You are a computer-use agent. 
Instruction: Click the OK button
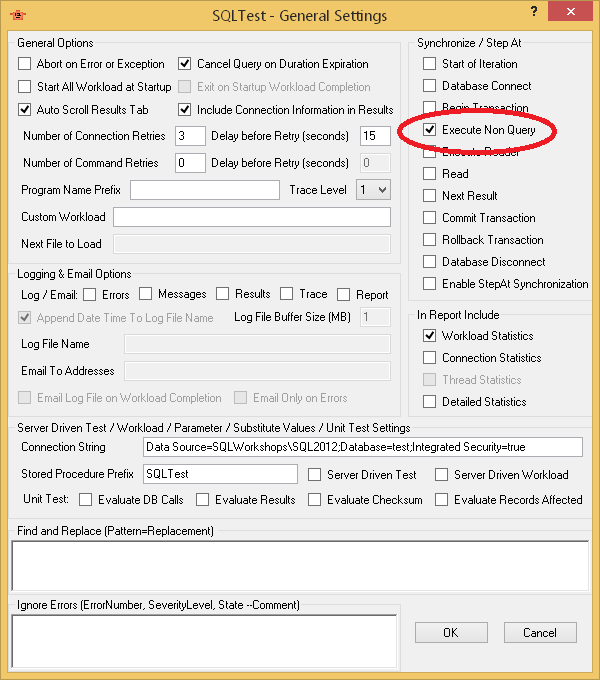[x=451, y=633]
